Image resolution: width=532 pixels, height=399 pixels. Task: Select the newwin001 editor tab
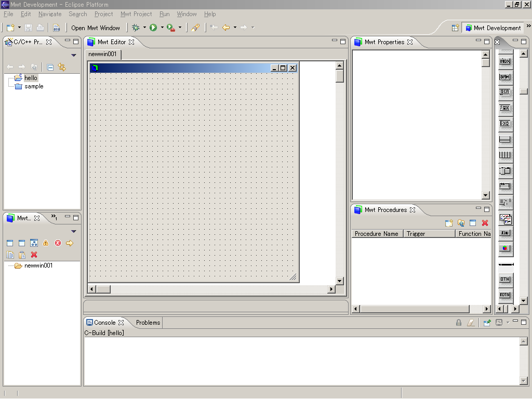pos(102,54)
